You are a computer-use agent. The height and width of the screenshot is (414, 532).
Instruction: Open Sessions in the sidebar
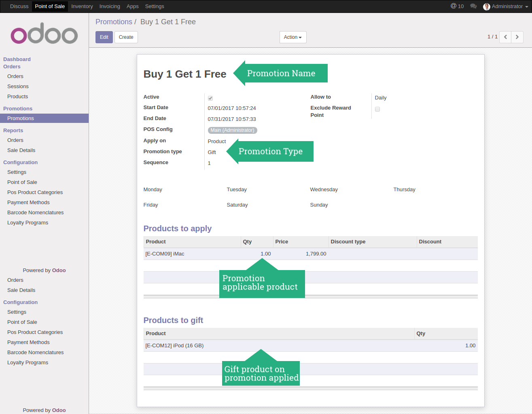click(x=18, y=87)
